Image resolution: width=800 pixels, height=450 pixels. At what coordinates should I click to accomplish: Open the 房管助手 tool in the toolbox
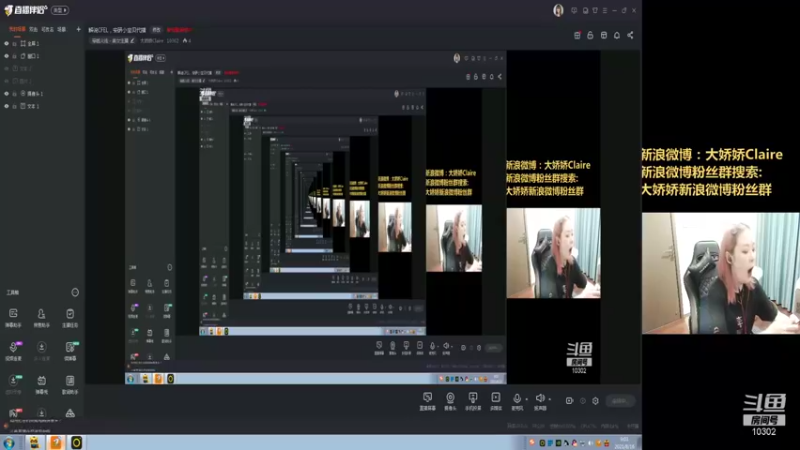point(41,317)
